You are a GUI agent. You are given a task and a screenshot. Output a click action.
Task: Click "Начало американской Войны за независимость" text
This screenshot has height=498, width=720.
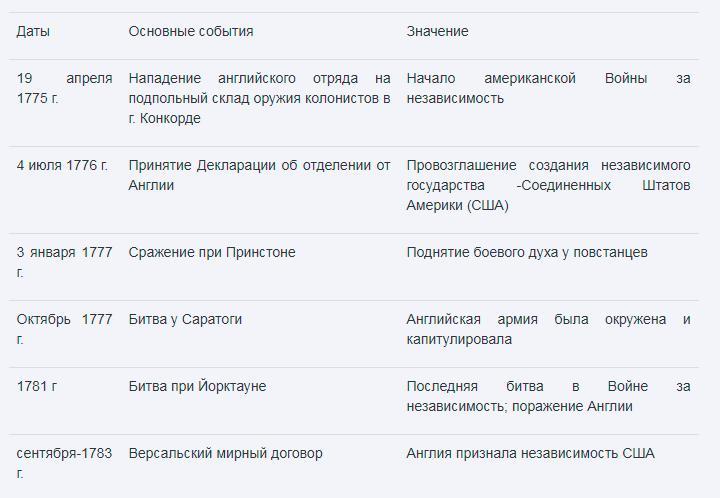pyautogui.click(x=548, y=88)
